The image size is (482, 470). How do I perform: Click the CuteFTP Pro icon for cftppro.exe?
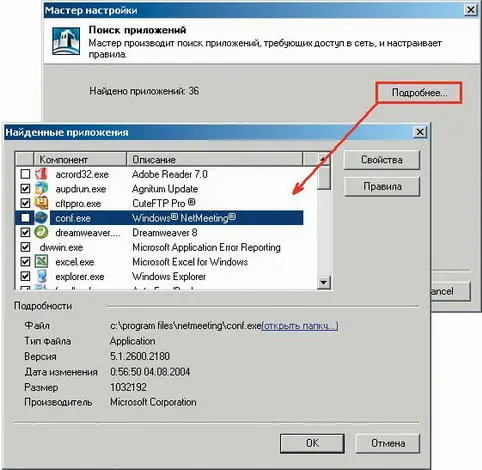click(x=41, y=203)
